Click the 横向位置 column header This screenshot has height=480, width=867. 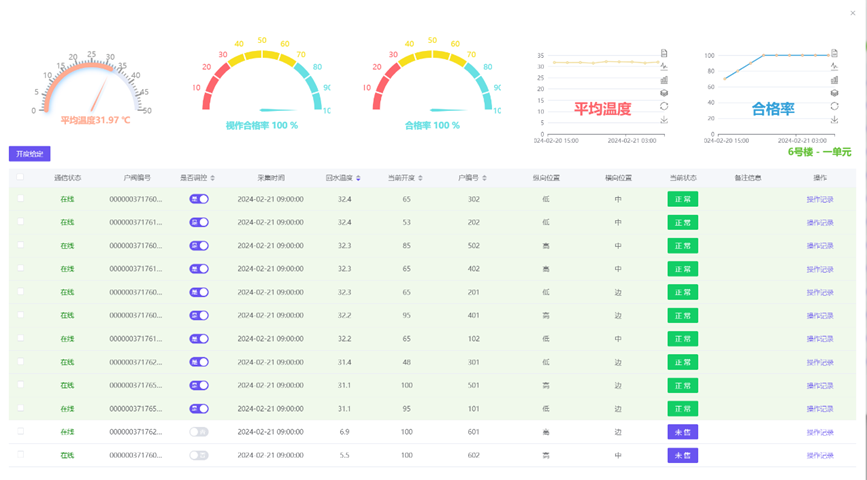[618, 178]
